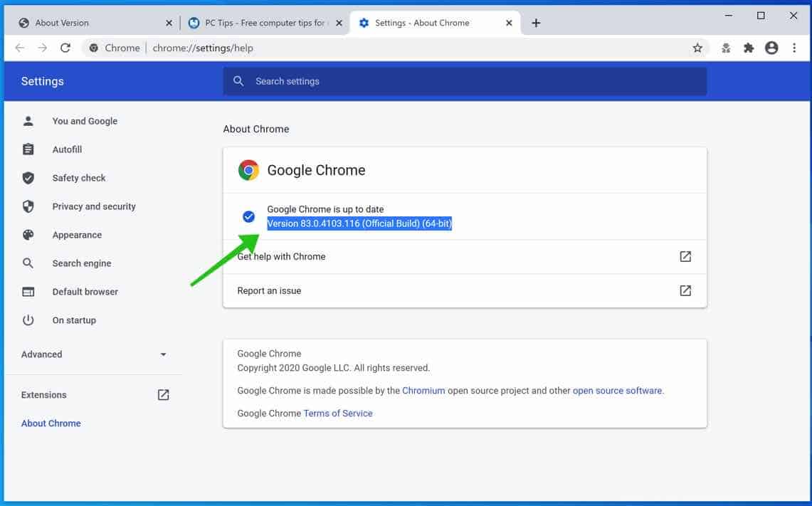The width and height of the screenshot is (812, 506).
Task: Focus the Search settings field
Action: pos(465,81)
